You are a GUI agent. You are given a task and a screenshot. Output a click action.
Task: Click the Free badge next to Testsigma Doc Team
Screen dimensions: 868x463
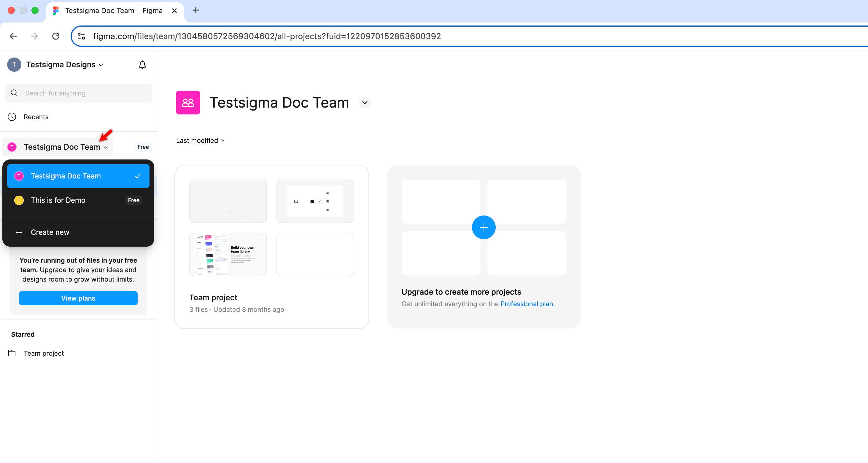pyautogui.click(x=143, y=147)
